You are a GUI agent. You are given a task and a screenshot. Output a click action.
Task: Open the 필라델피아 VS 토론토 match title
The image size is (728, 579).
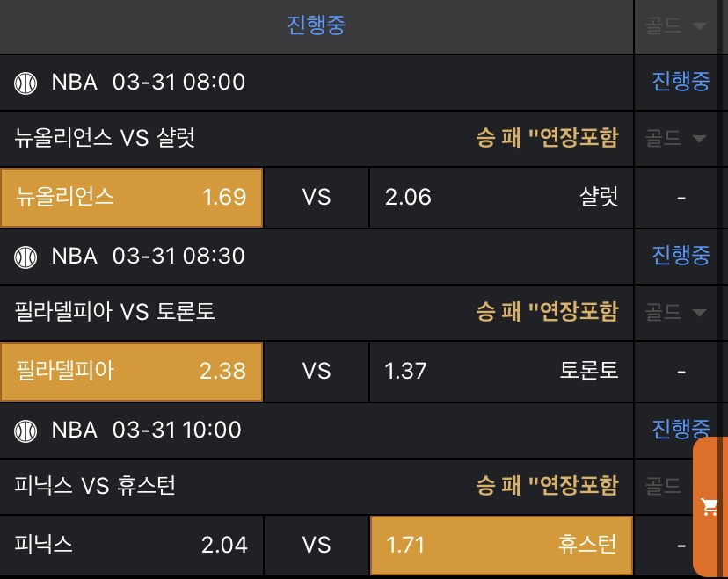point(115,312)
